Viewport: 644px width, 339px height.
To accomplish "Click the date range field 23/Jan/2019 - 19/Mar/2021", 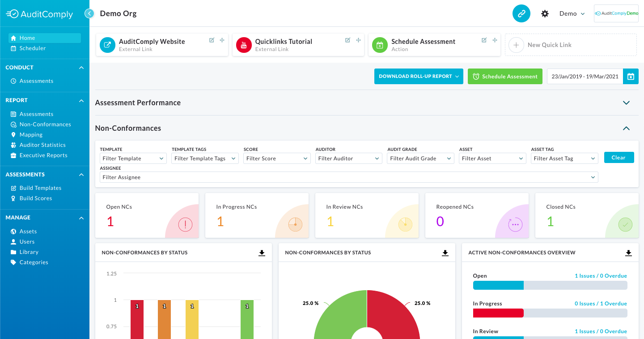I will click(x=585, y=77).
